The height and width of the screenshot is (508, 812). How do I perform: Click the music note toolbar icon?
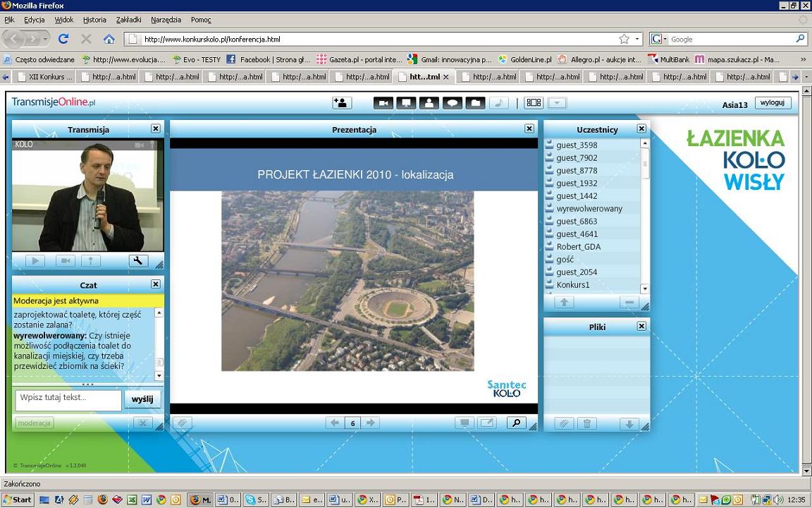pyautogui.click(x=498, y=102)
